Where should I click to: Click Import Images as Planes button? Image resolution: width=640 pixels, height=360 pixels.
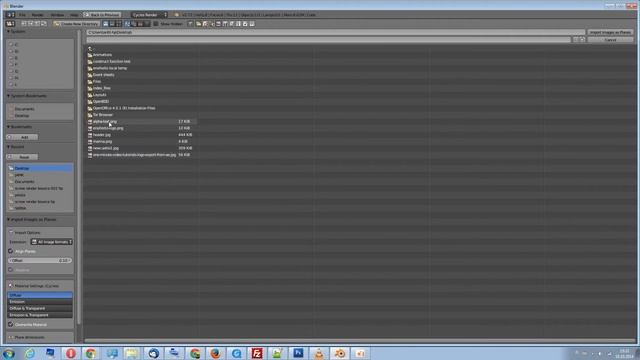point(610,32)
